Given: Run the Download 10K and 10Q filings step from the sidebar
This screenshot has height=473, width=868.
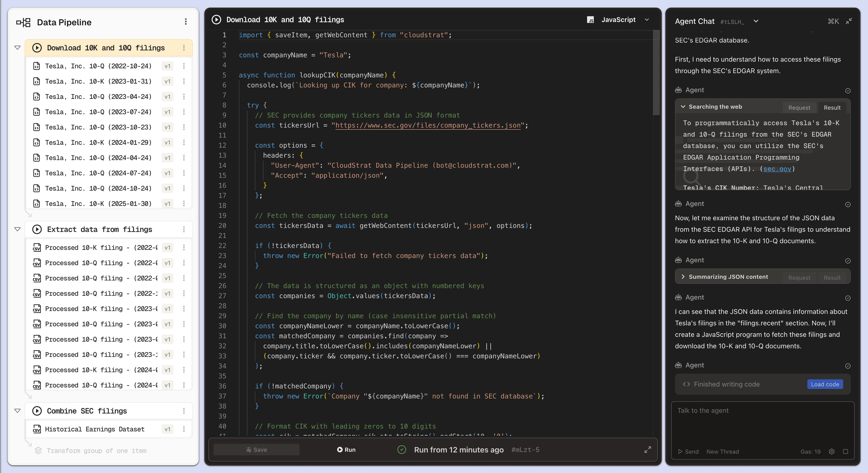Looking at the screenshot, I should tap(37, 48).
